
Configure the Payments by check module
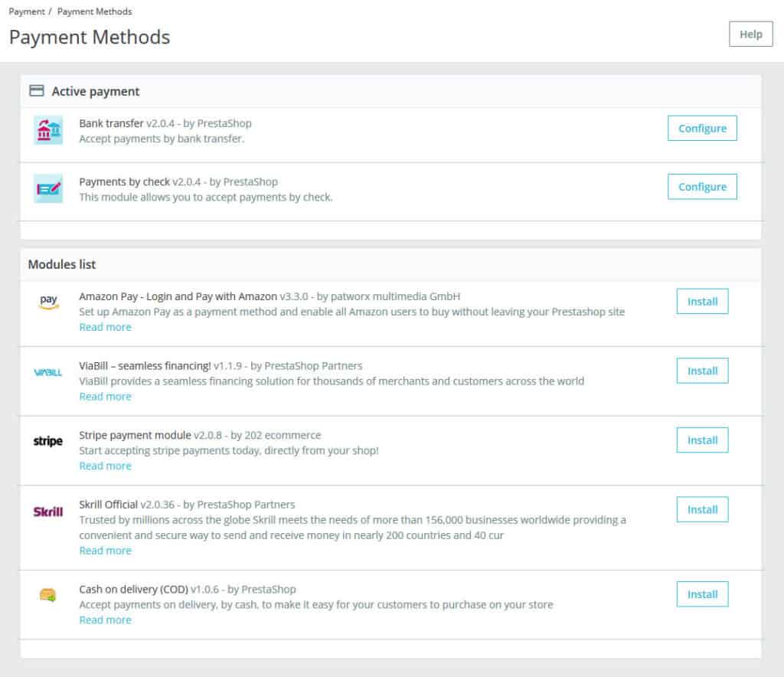pos(702,187)
